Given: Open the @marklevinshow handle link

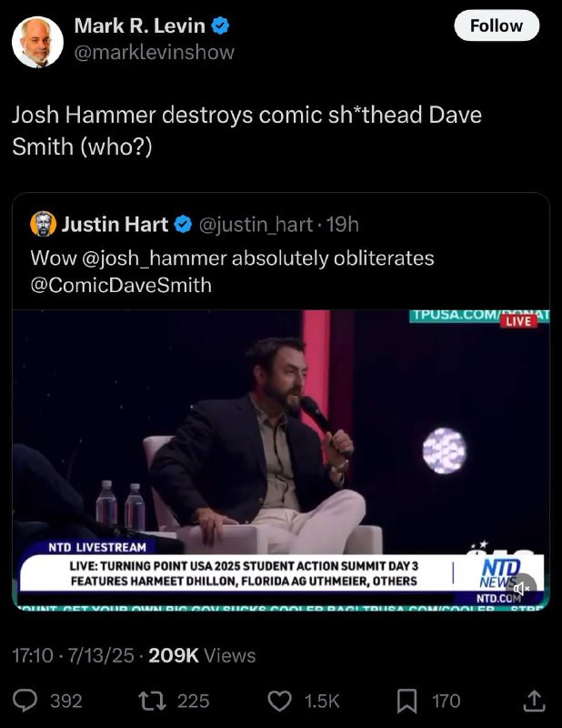Looking at the screenshot, I should pos(155,52).
